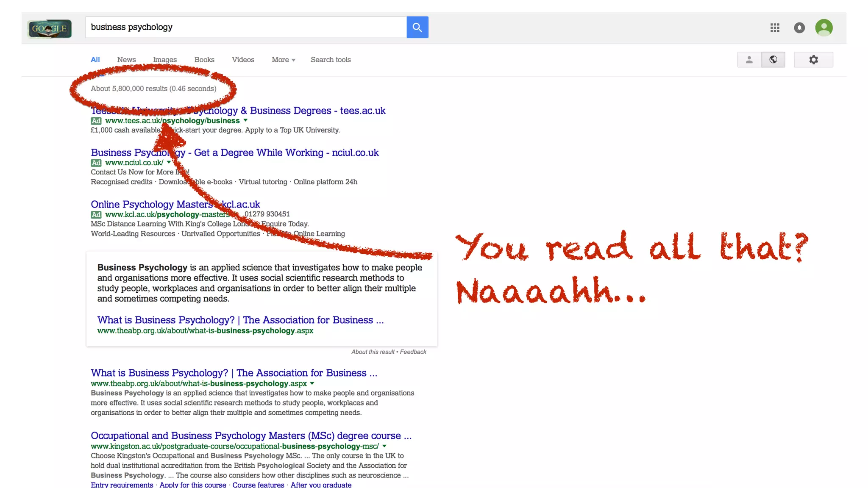Open Business Psychology Get a Degree ad link
This screenshot has width=868, height=488.
tap(234, 152)
